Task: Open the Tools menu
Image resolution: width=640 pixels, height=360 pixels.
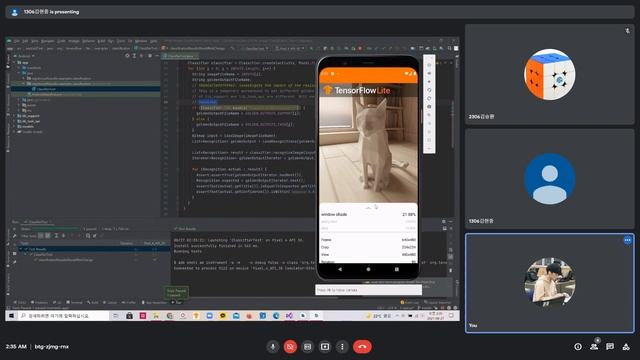Action: click(120, 41)
